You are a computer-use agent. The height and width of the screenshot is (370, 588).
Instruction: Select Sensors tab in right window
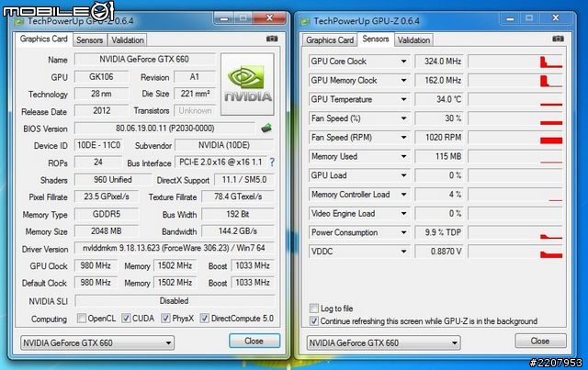(x=376, y=39)
